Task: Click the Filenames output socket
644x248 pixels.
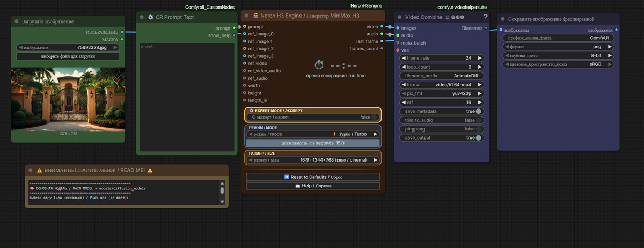Action: click(486, 28)
